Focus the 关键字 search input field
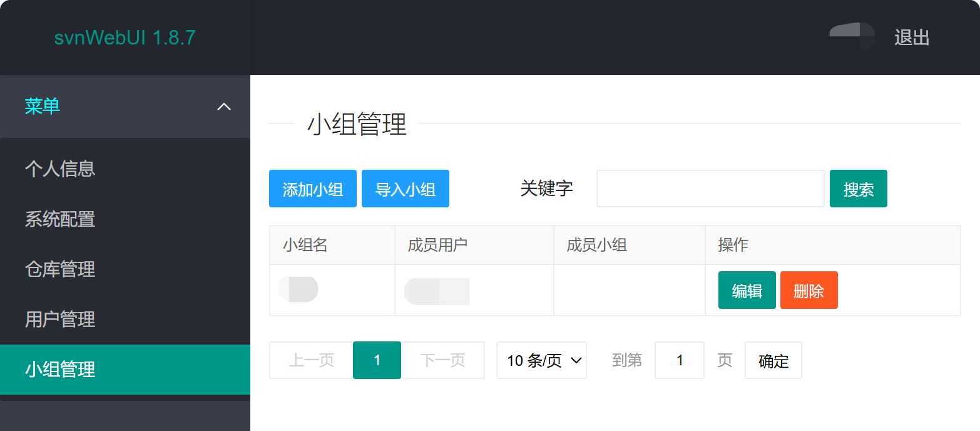Screen dimensions: 980x431 click(710, 189)
